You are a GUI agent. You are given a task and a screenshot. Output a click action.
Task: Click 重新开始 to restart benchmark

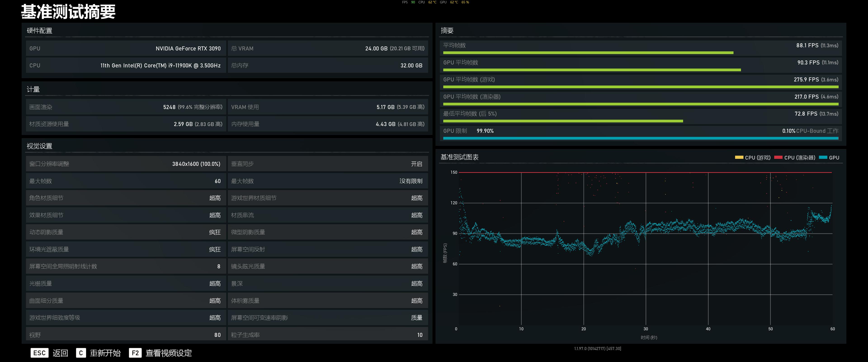[105, 353]
